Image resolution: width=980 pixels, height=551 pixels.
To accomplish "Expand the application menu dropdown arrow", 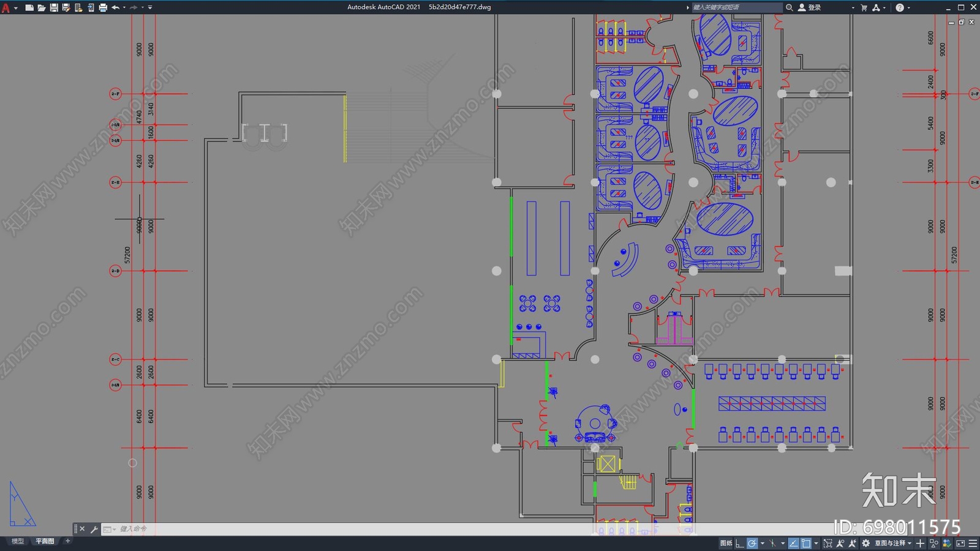I will click(x=16, y=8).
